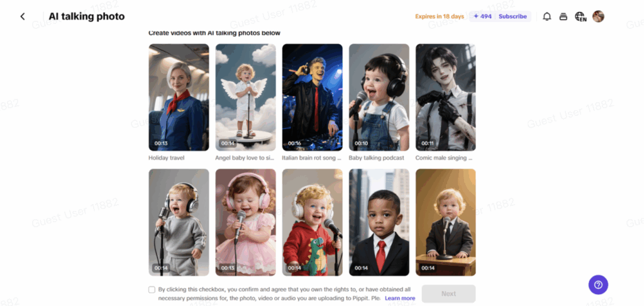The height and width of the screenshot is (306, 644).
Task: Select the red dinosaur hoodie baby thumbnail
Action: [312, 222]
